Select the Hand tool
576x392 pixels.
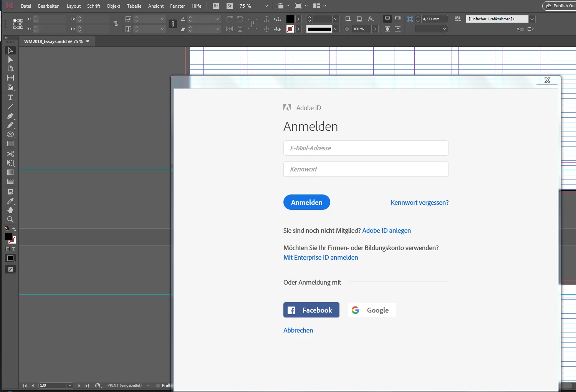10,210
